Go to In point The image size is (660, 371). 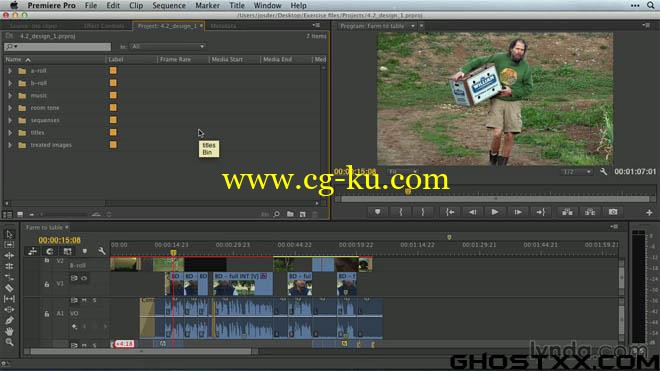[x=450, y=212]
